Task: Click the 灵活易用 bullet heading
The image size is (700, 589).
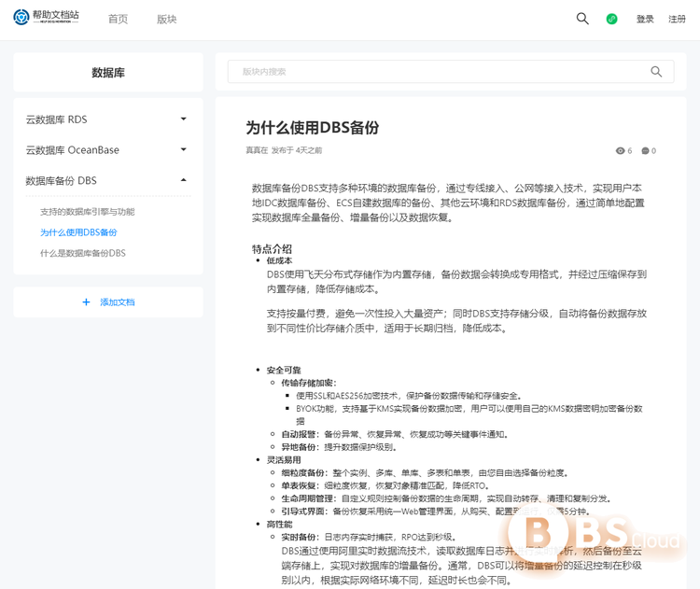Action: pyautogui.click(x=284, y=460)
